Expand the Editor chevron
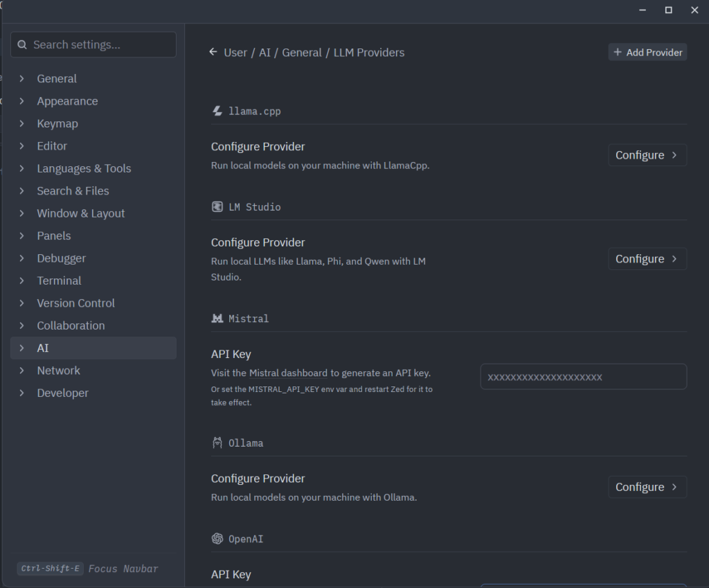This screenshot has width=709, height=588. [21, 146]
